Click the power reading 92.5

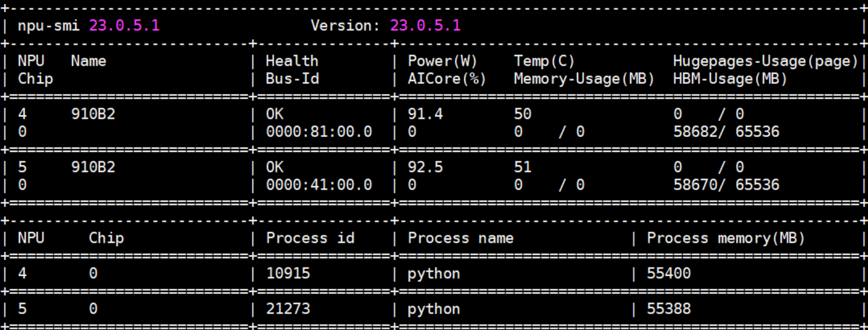(x=425, y=167)
